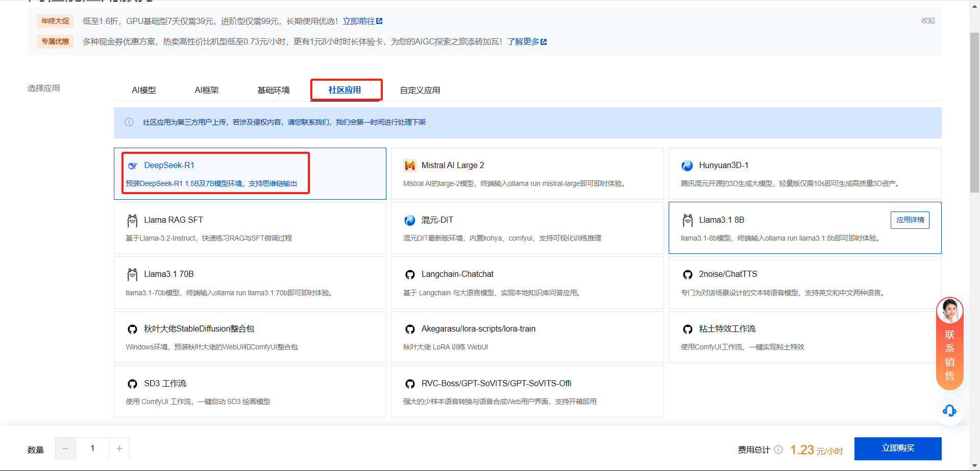Click the Llama RAG SFT llama icon
This screenshot has width=980, height=471.
coord(133,220)
